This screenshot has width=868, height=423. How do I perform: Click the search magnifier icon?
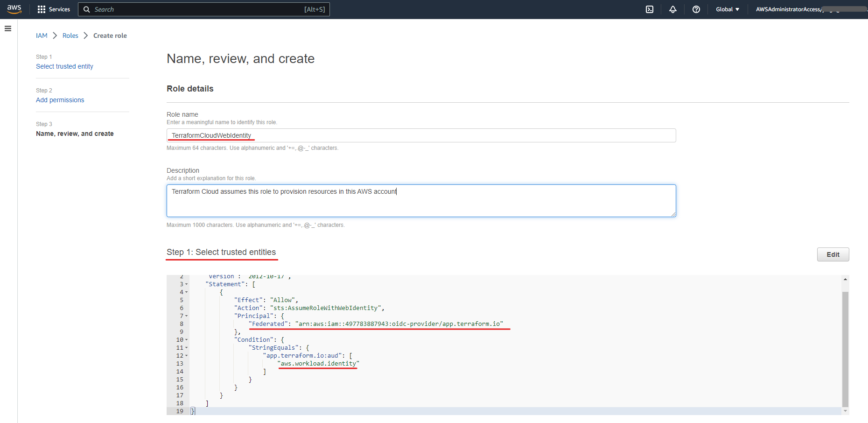86,9
